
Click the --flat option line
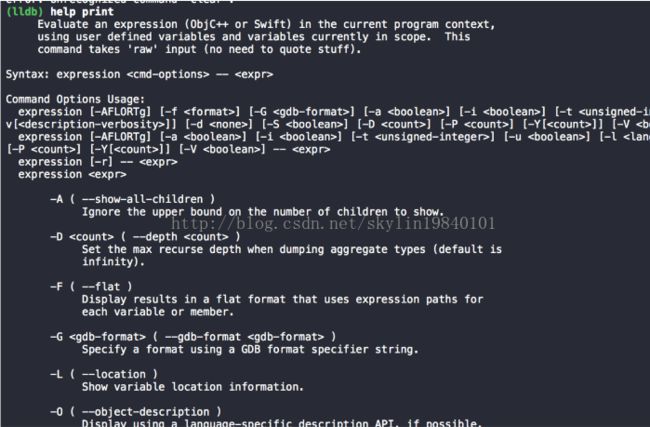91,287
